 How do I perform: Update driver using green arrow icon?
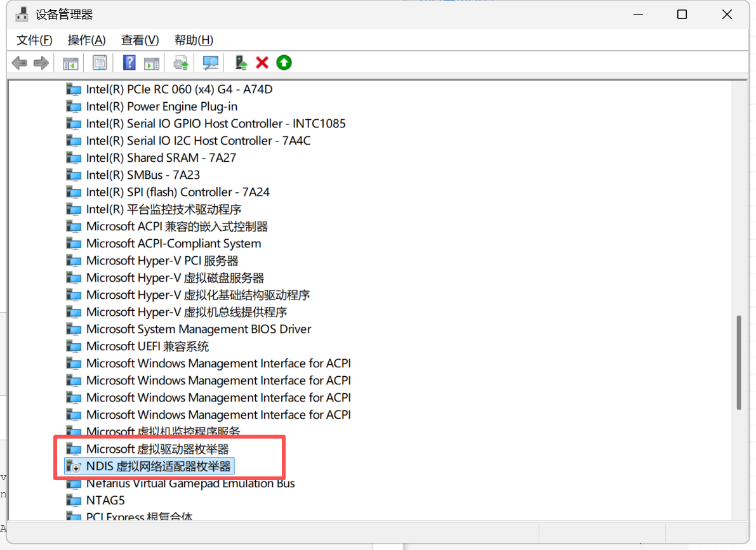click(x=284, y=62)
